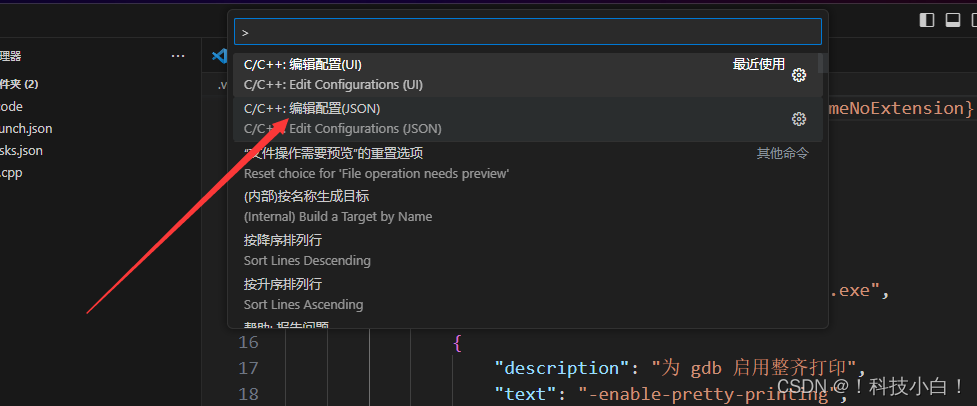Image resolution: width=977 pixels, height=406 pixels.
Task: Click gear icon for Edit Configurations (UI)
Action: pos(798,75)
